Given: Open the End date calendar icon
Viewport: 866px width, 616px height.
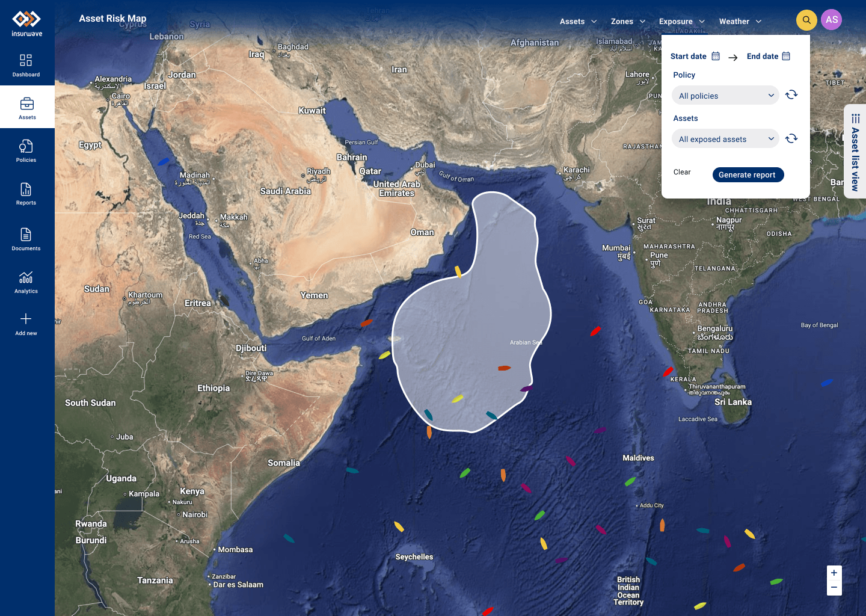Looking at the screenshot, I should 786,56.
